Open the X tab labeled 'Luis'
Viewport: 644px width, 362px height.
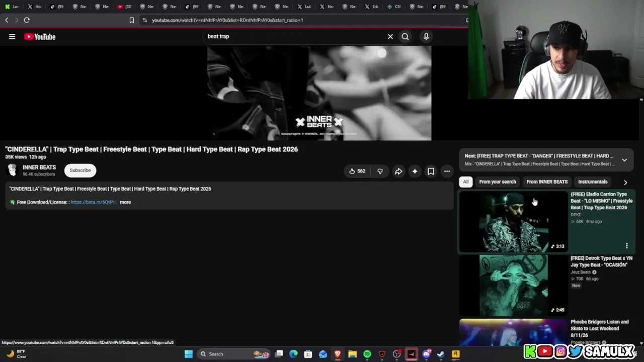pyautogui.click(x=303, y=7)
